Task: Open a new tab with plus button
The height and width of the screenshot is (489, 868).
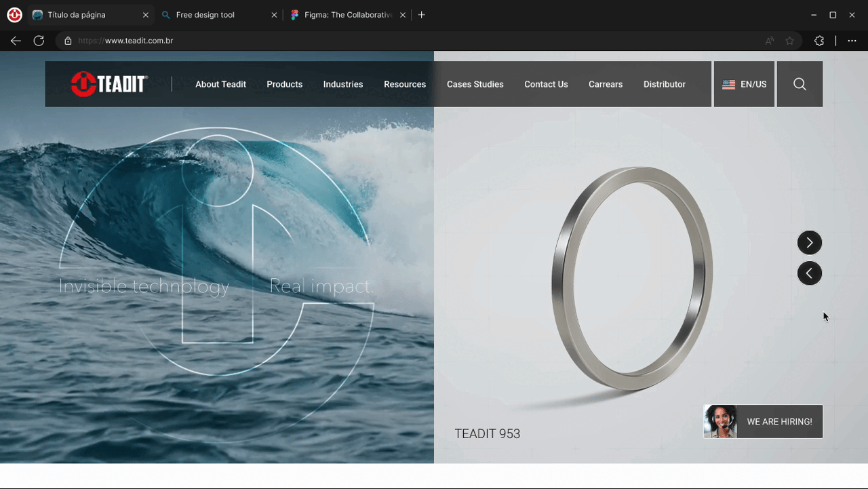Action: tap(422, 15)
